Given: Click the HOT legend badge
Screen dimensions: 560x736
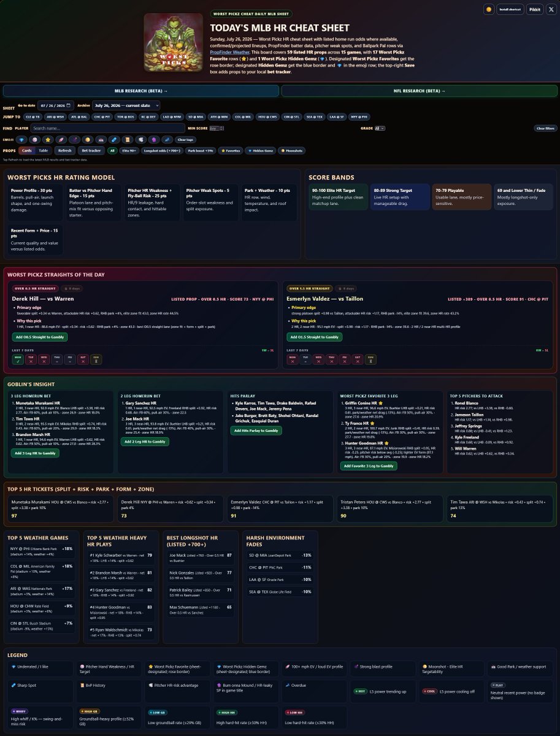Looking at the screenshot, I should [361, 691].
